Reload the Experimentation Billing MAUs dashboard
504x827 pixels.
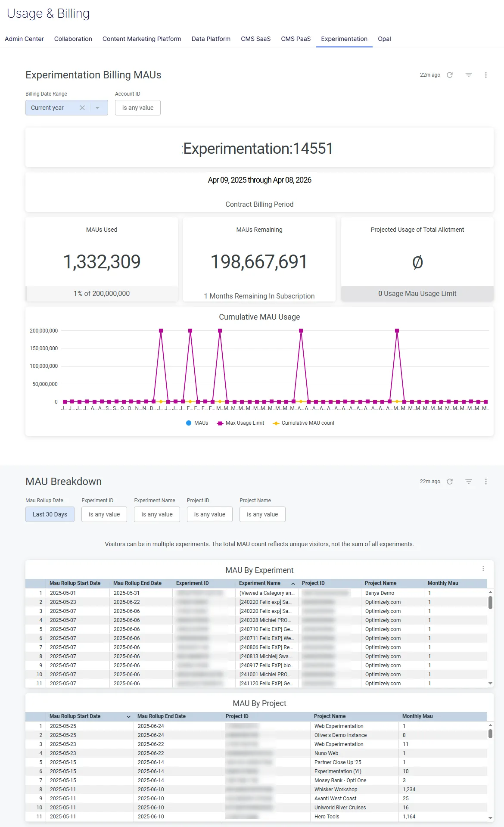coord(450,75)
